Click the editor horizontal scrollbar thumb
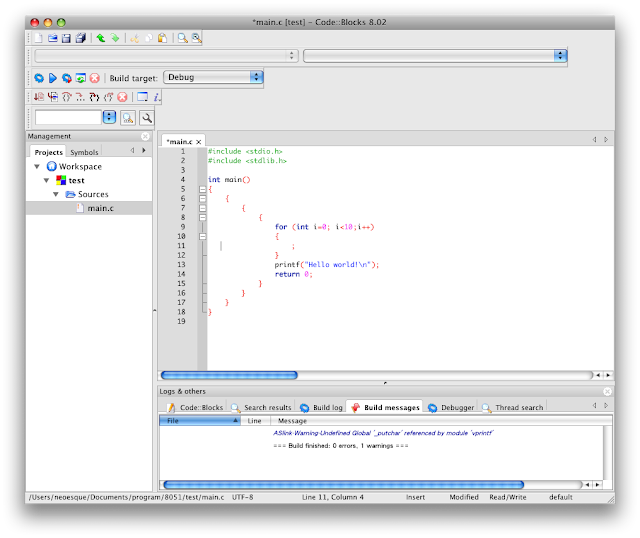The width and height of the screenshot is (640, 538). click(x=229, y=375)
